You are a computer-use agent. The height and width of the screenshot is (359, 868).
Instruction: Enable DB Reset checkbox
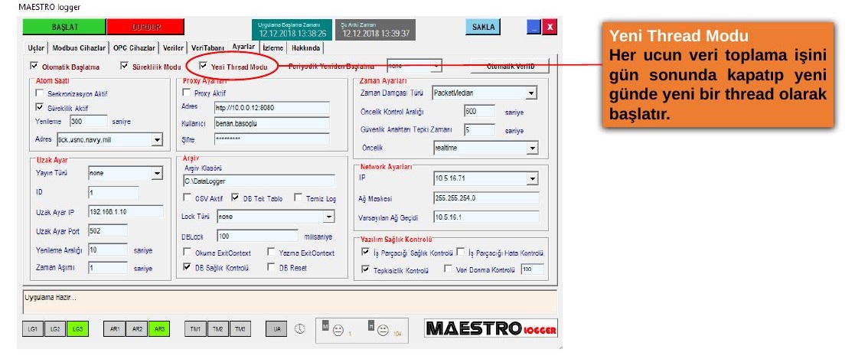point(271,267)
